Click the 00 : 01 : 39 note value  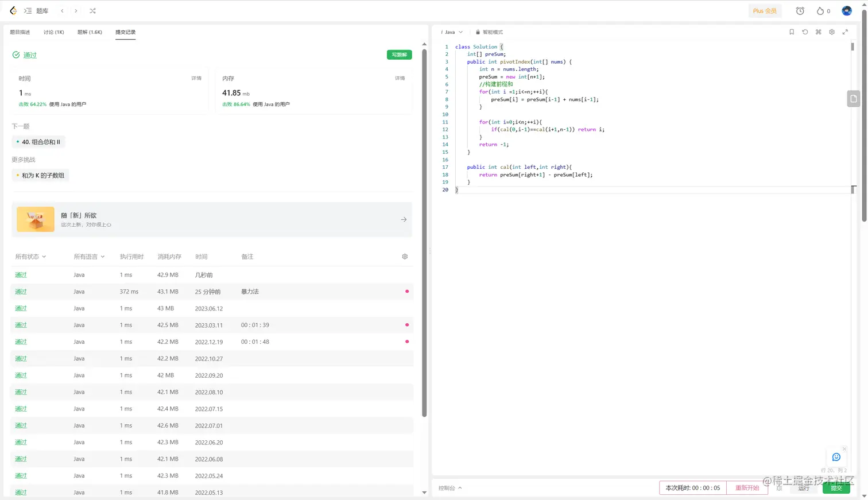click(x=255, y=325)
